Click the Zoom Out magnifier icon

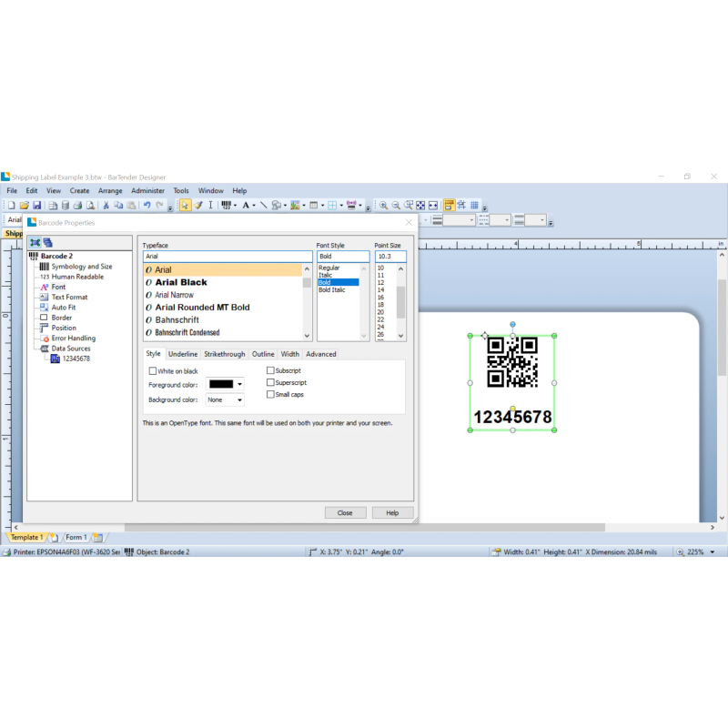coord(396,206)
